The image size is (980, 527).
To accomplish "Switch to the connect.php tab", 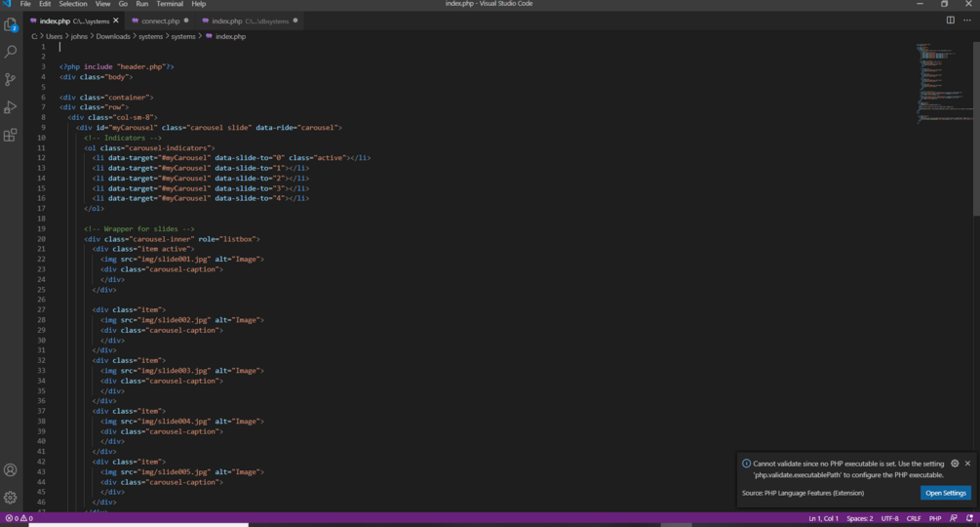I will pyautogui.click(x=160, y=20).
